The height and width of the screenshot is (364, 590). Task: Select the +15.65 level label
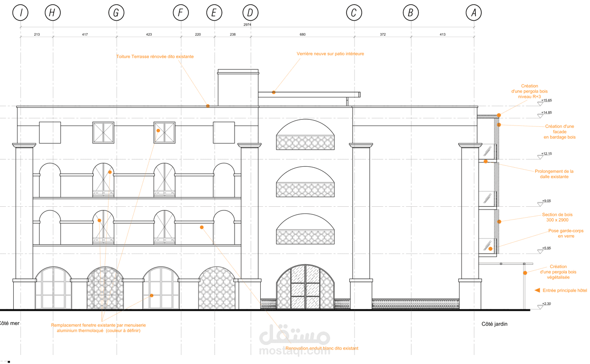tap(546, 100)
